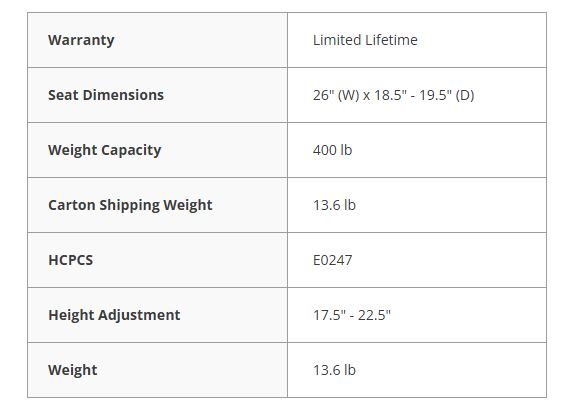Click the Warranty label cell
This screenshot has width=570, height=416.
point(157,40)
